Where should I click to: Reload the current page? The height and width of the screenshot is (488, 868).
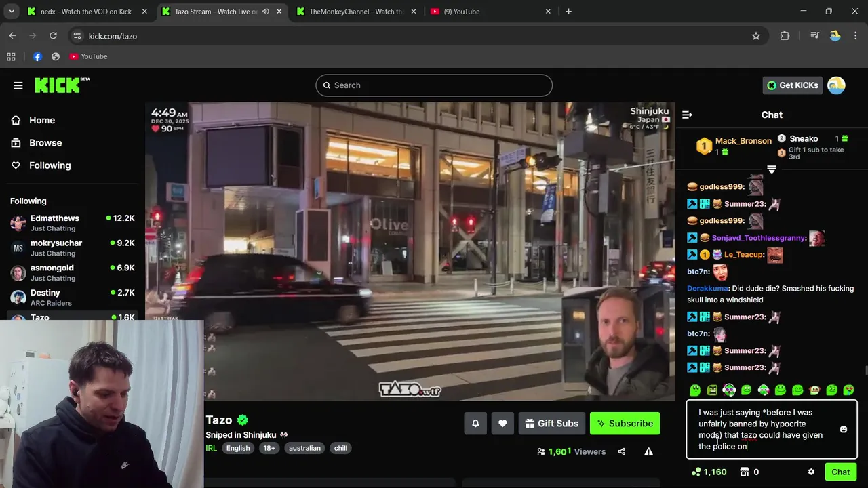[53, 36]
